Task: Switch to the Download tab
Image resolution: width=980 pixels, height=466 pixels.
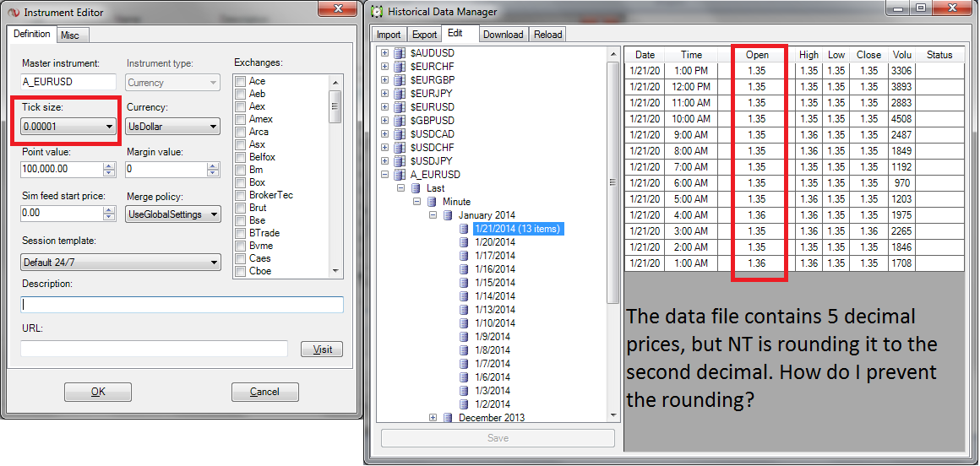Action: tap(504, 35)
